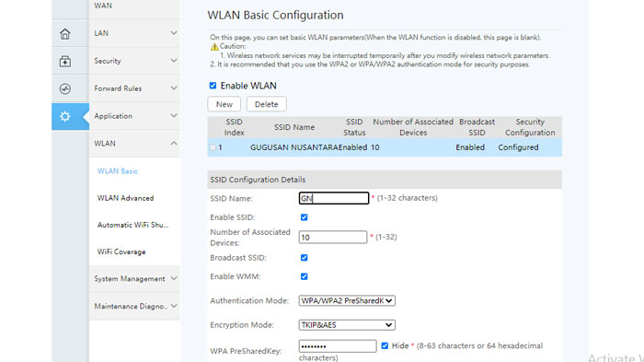This screenshot has height=362, width=644.
Task: Open the Authentication Mode dropdown
Action: point(347,300)
